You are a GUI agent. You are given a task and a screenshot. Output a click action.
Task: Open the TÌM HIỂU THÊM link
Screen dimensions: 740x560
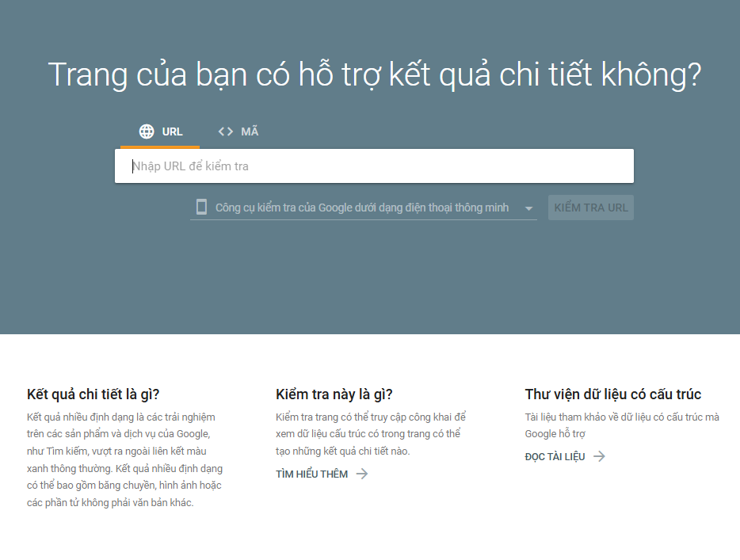pyautogui.click(x=311, y=474)
